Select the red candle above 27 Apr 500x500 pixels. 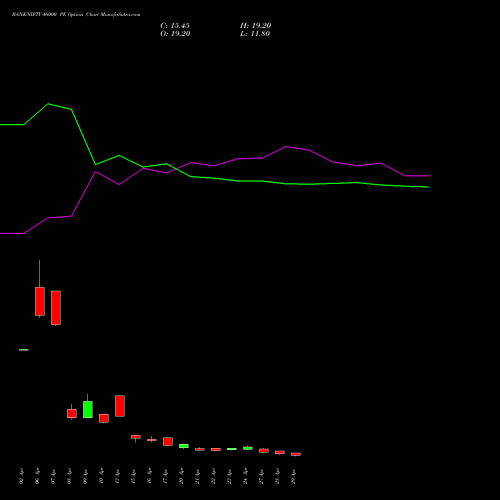[x=264, y=451]
